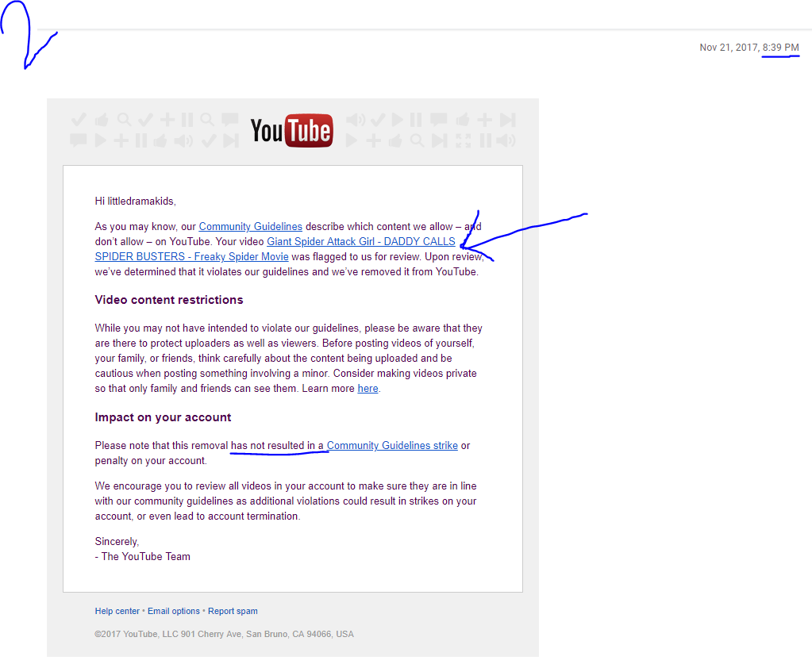Open the Community Guidelines strike link
Screen dimensions: 812x668
(392, 446)
